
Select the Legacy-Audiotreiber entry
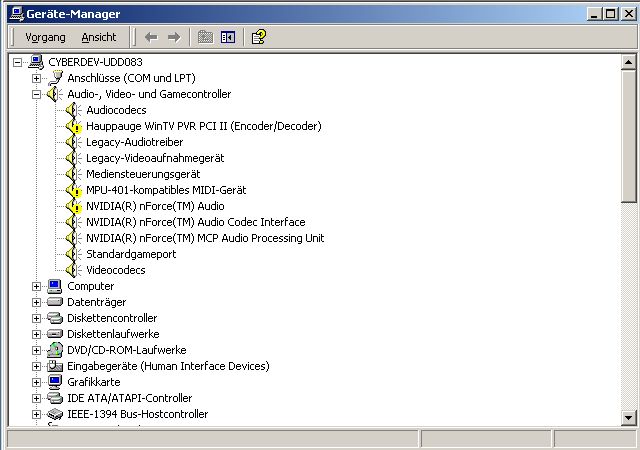pos(135,142)
